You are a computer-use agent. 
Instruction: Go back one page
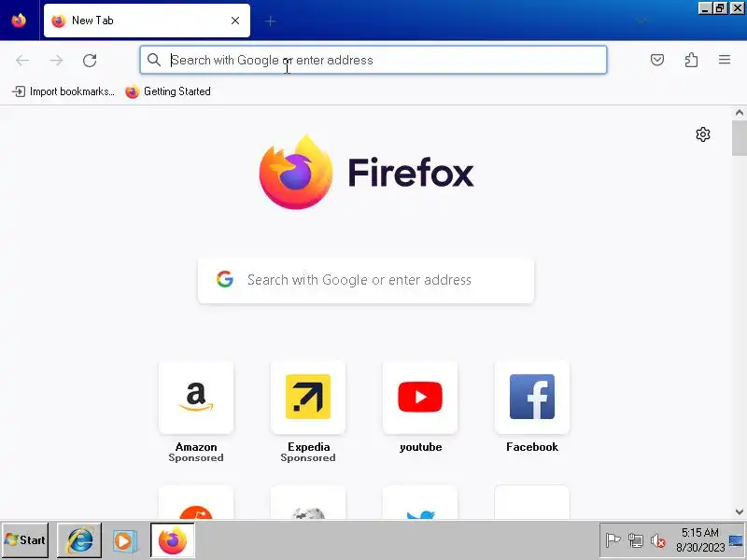22,60
